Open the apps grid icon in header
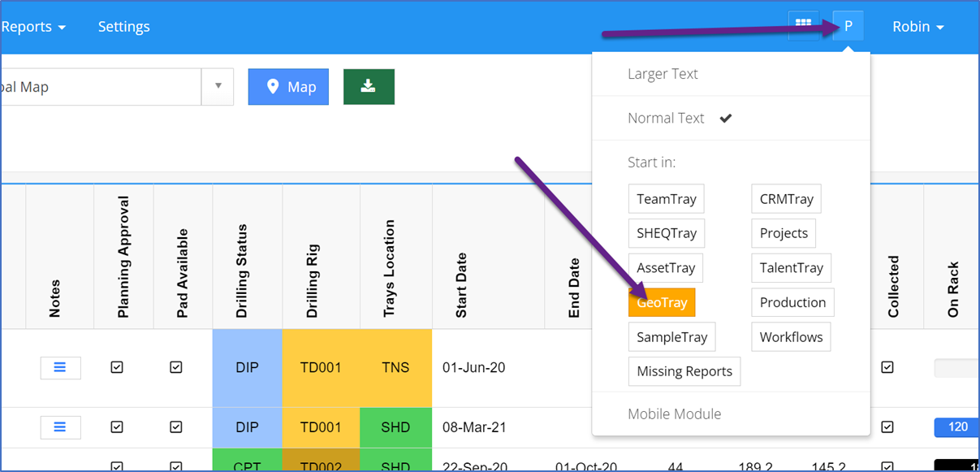This screenshot has height=472, width=980. [x=803, y=26]
